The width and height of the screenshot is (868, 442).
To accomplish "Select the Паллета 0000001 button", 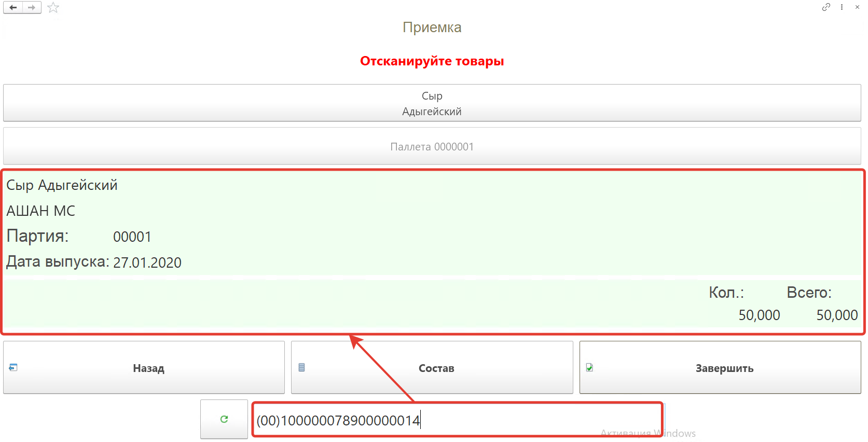I will (x=432, y=147).
